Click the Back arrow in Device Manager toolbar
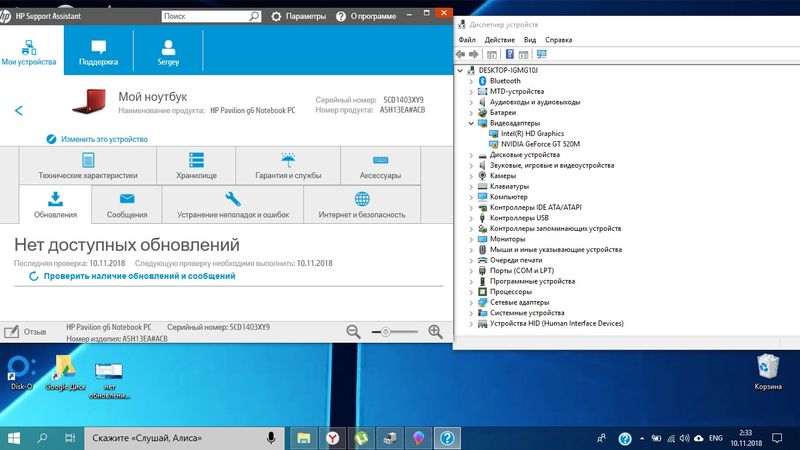Viewport: 800px width, 450px height. point(461,54)
